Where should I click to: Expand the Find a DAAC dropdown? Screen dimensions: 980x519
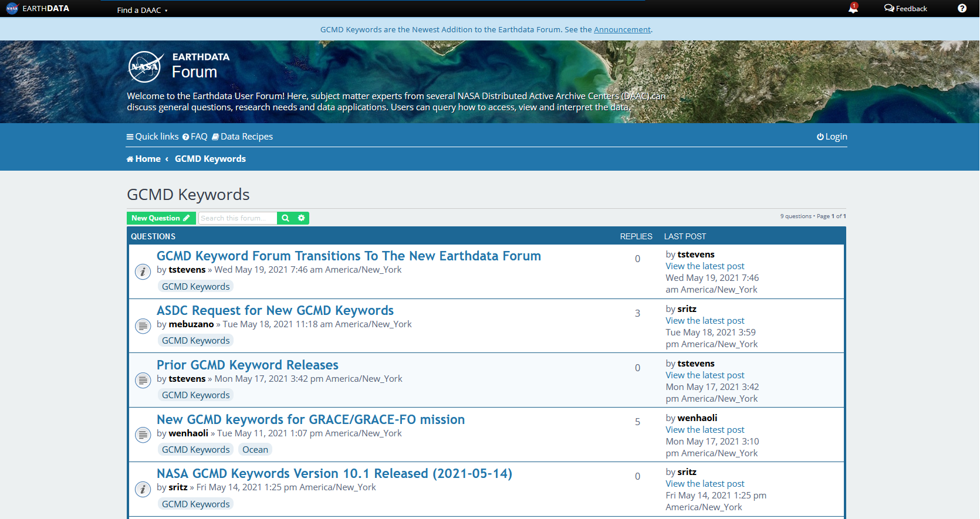[x=142, y=10]
